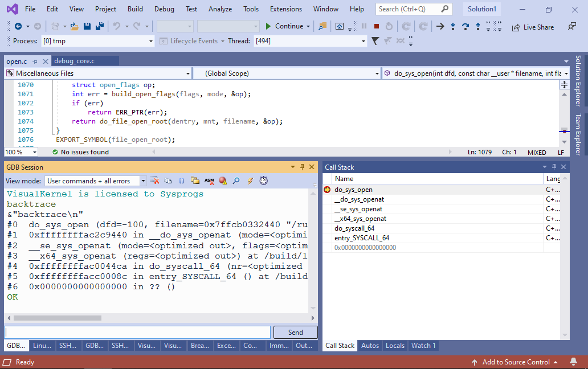Click the Navigate Backward arrow icon
The image size is (588, 369).
pyautogui.click(x=18, y=26)
